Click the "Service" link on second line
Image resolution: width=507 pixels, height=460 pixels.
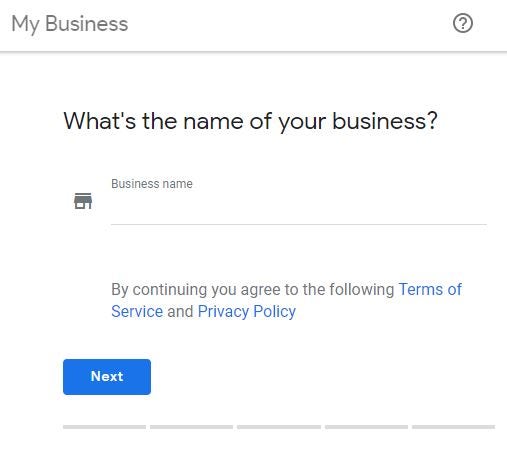pyautogui.click(x=137, y=311)
